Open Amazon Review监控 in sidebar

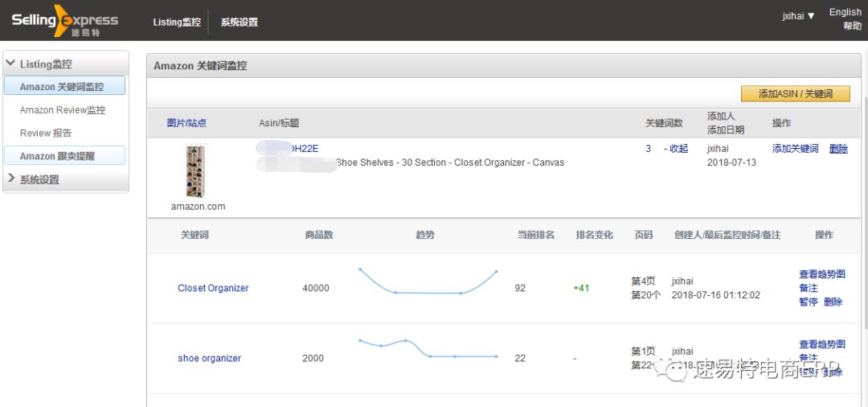coord(63,109)
